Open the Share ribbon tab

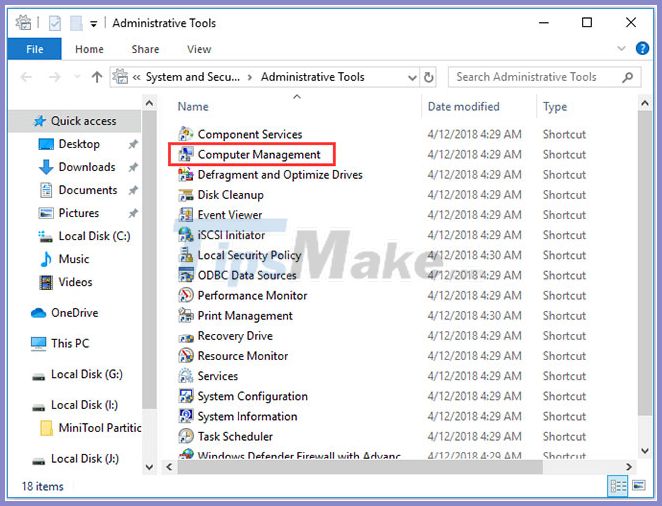(145, 49)
